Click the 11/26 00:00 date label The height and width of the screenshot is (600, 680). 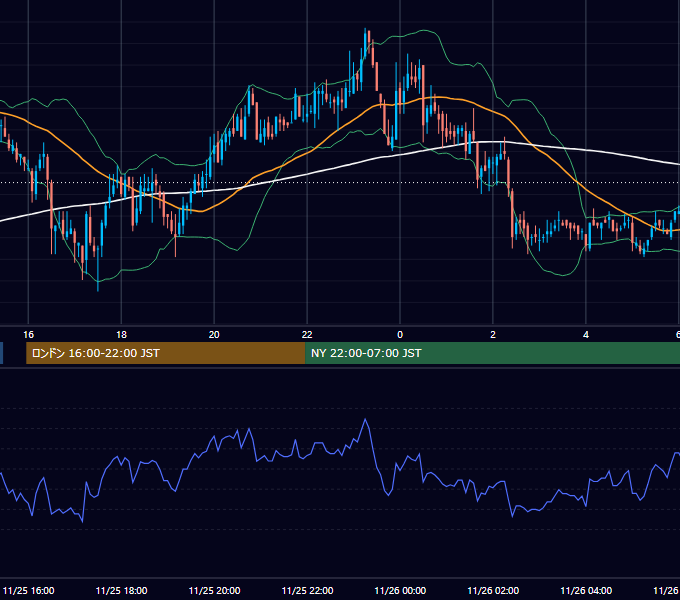(400, 590)
